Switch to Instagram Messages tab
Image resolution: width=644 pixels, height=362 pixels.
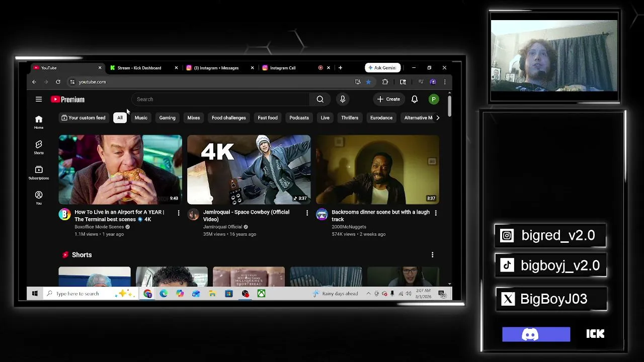219,68
